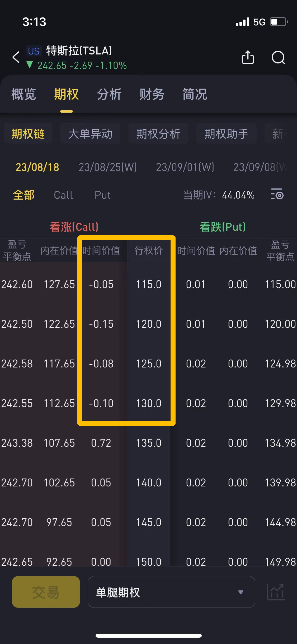Open the 大单异动 section
This screenshot has width=297, height=644.
coord(90,134)
